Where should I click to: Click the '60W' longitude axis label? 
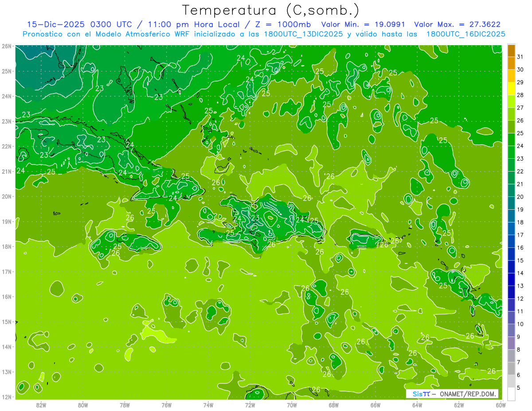[x=501, y=405]
